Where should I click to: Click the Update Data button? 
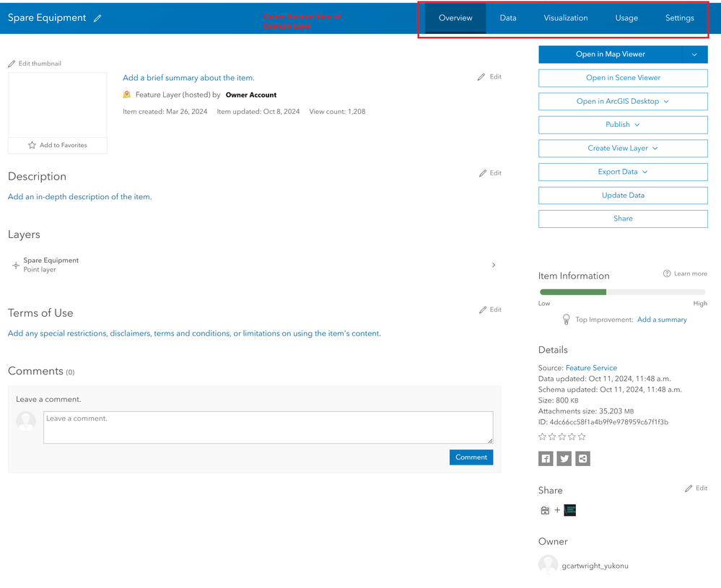[623, 195]
